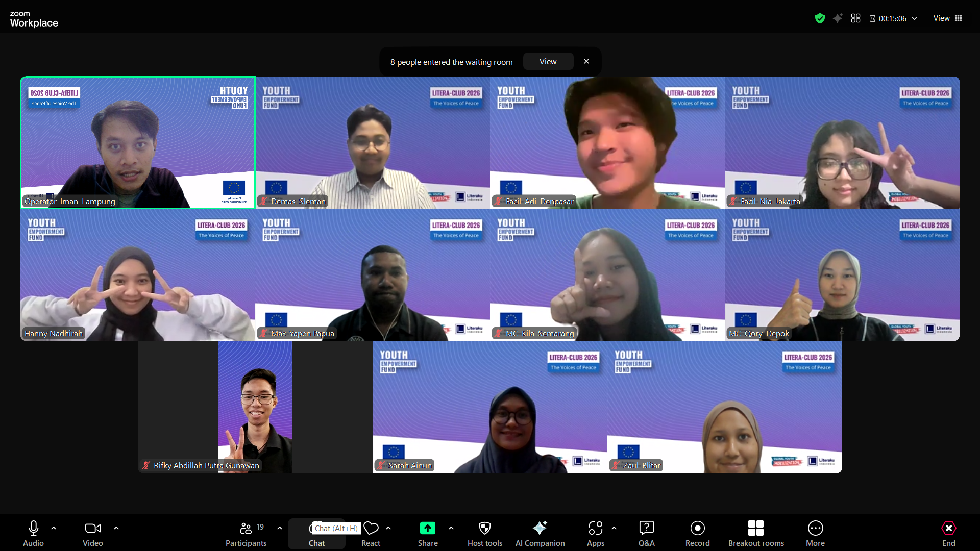Start recording with the Record button

pos(698,528)
